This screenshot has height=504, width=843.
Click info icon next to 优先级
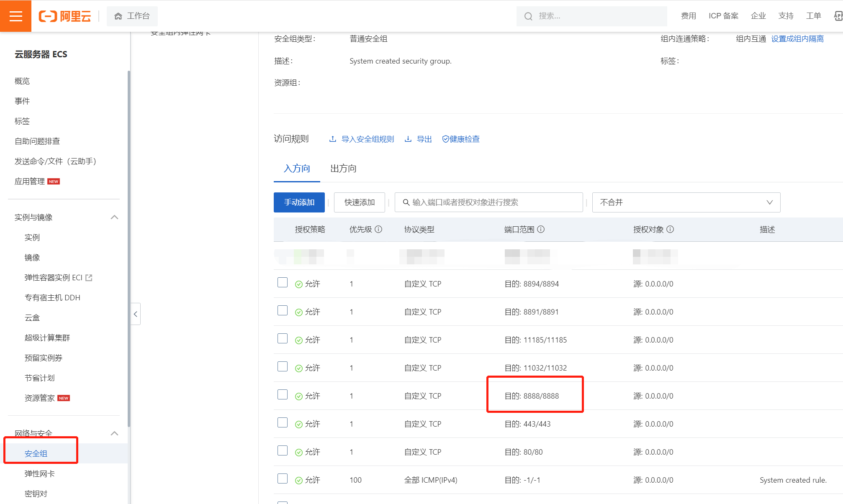[x=378, y=229]
